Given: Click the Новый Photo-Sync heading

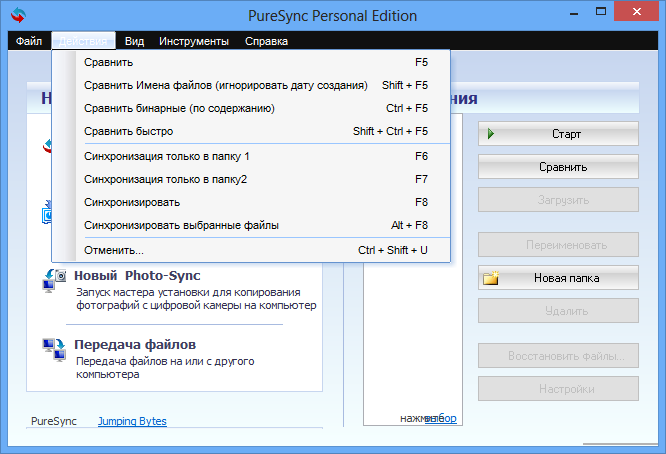Looking at the screenshot, I should (x=138, y=275).
